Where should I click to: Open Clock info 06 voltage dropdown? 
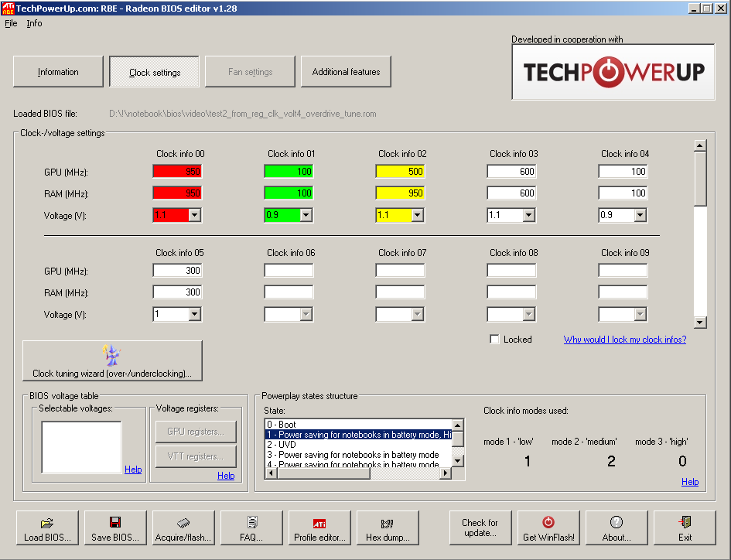click(x=306, y=314)
